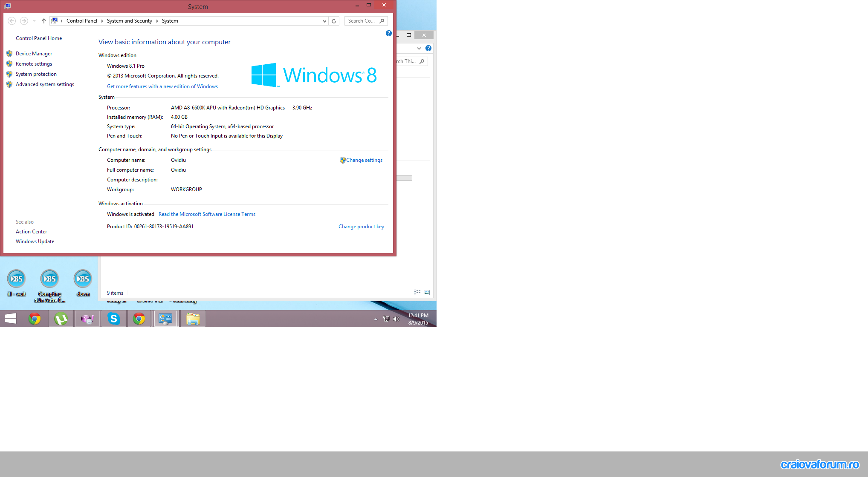Screen dimensions: 868x477
Task: Open Action Center under See also
Action: coord(31,232)
